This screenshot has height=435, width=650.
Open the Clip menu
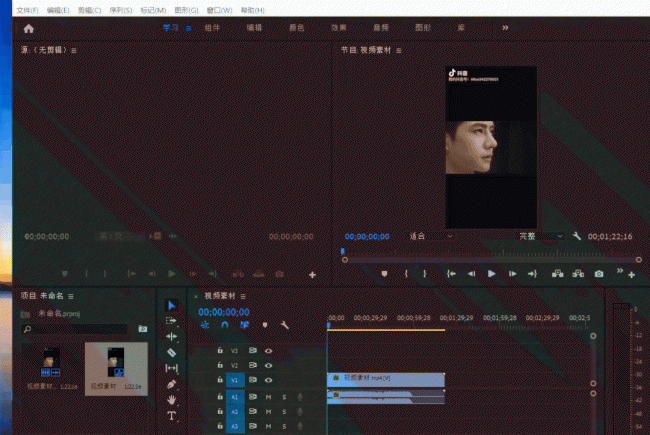coord(90,10)
